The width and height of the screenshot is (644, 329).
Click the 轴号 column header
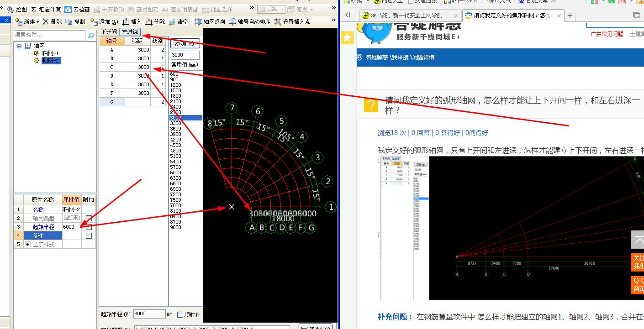coord(112,41)
